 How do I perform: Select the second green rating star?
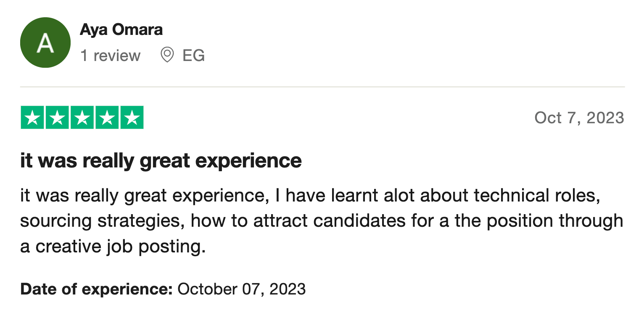[57, 117]
